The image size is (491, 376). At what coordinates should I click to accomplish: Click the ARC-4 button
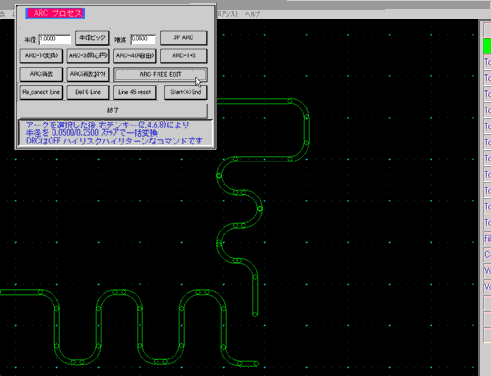(x=135, y=56)
